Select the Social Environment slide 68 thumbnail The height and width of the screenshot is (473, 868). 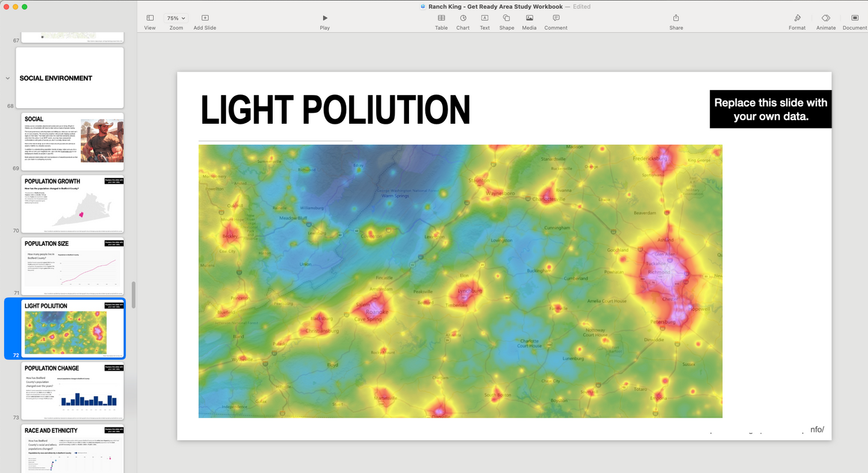coord(70,78)
